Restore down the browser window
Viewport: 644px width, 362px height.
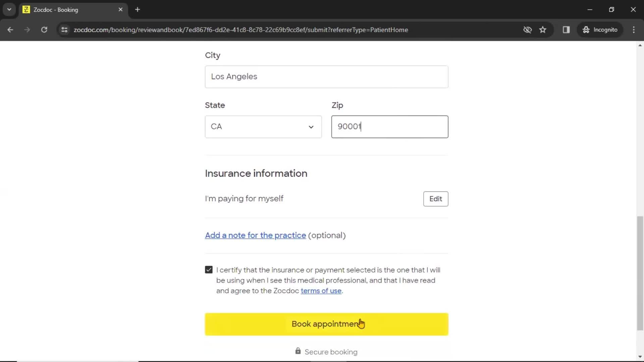[x=611, y=9]
